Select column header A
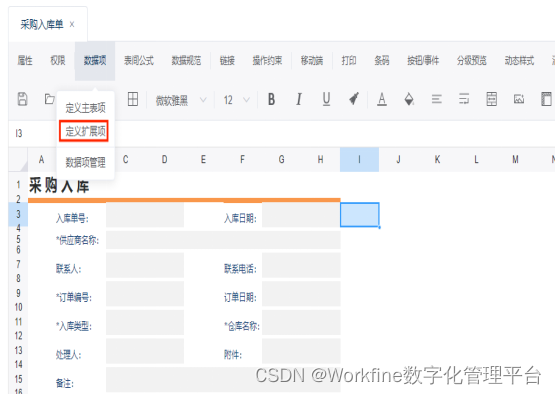 41,160
